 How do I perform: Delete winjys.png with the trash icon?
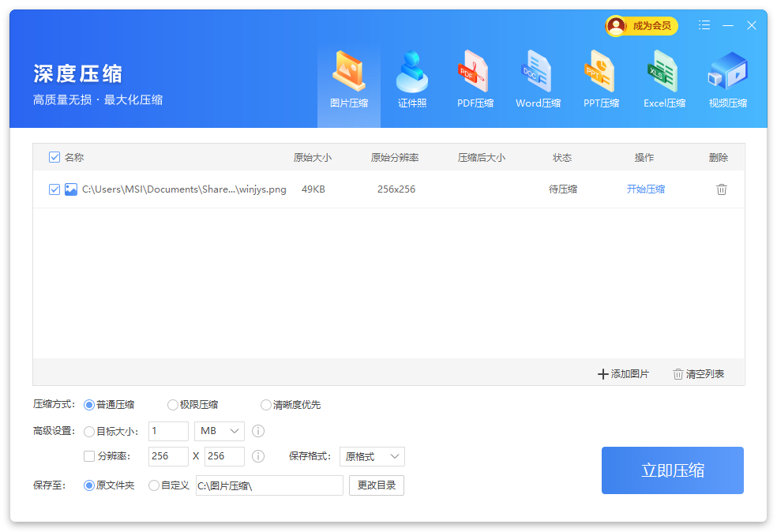722,189
